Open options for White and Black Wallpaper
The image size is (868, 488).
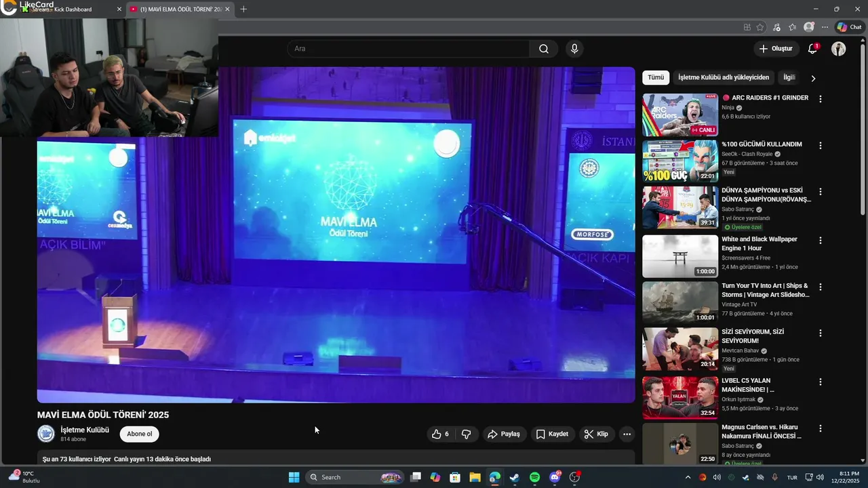click(x=821, y=241)
